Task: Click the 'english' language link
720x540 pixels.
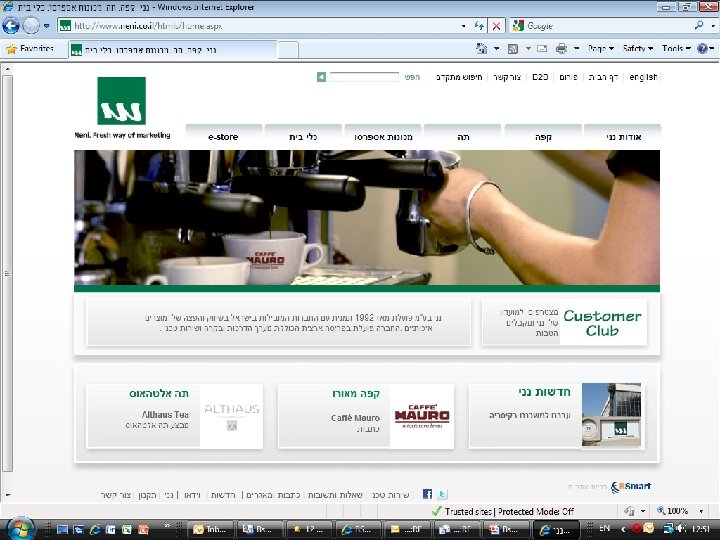Action: tap(643, 77)
